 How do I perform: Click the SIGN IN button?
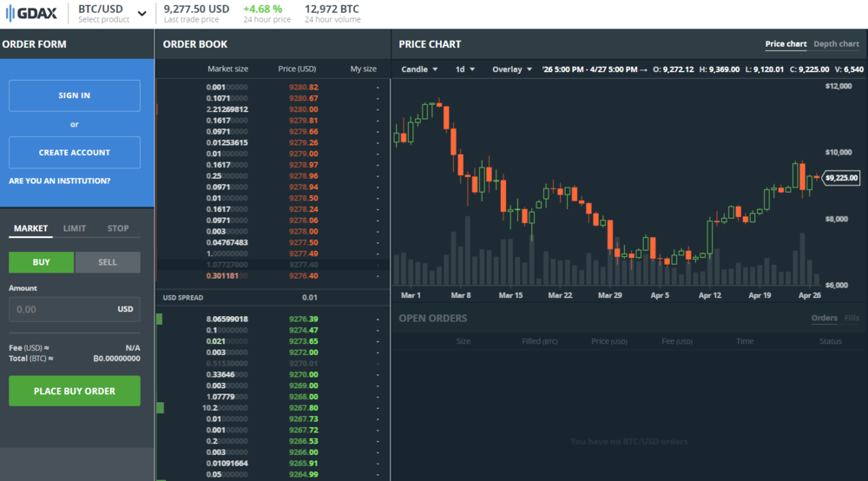(74, 96)
